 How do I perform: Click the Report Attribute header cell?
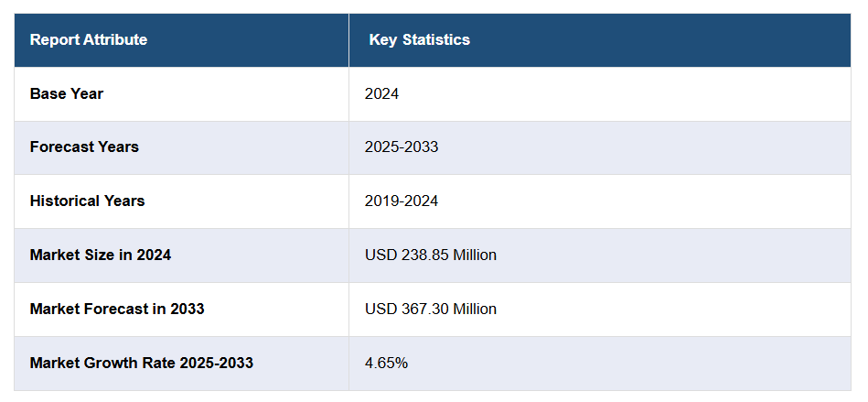[x=89, y=39]
